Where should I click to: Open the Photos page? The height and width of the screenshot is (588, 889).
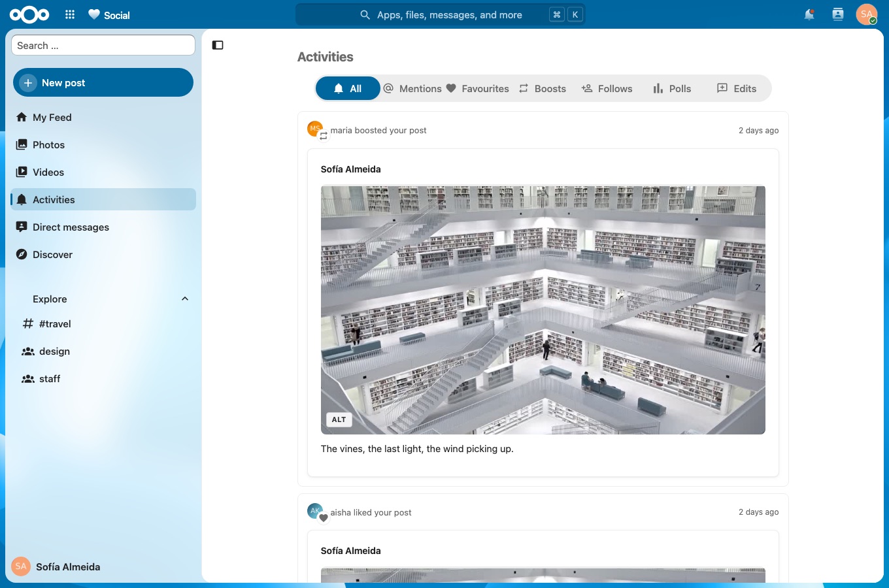103,145
